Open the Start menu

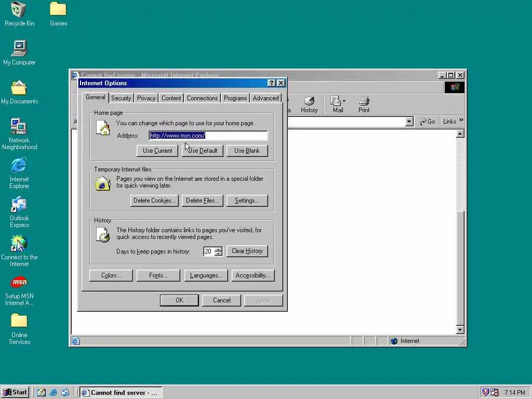[x=15, y=393]
